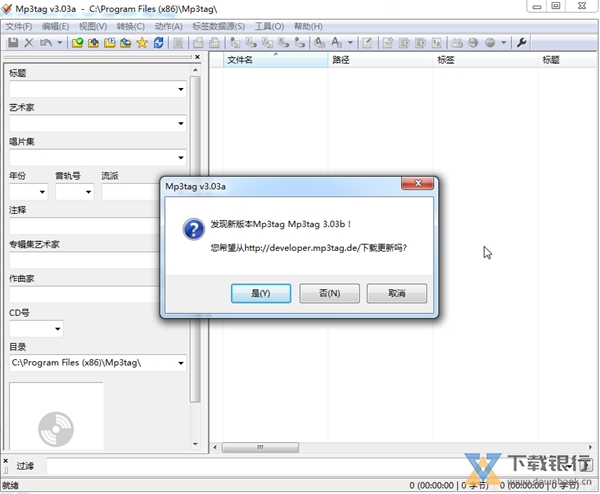Screen dimensions: 600x494
Task: Click the Export icon in toolbar
Action: [x=388, y=42]
